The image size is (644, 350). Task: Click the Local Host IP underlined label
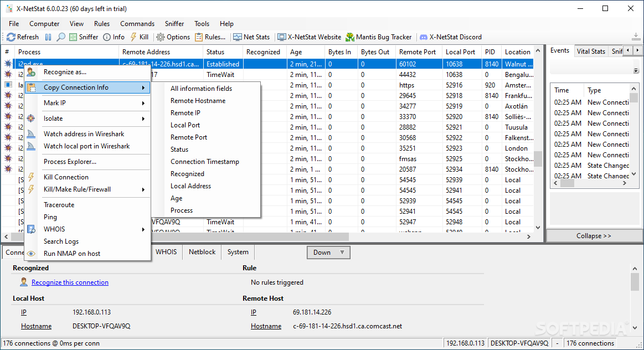[24, 312]
